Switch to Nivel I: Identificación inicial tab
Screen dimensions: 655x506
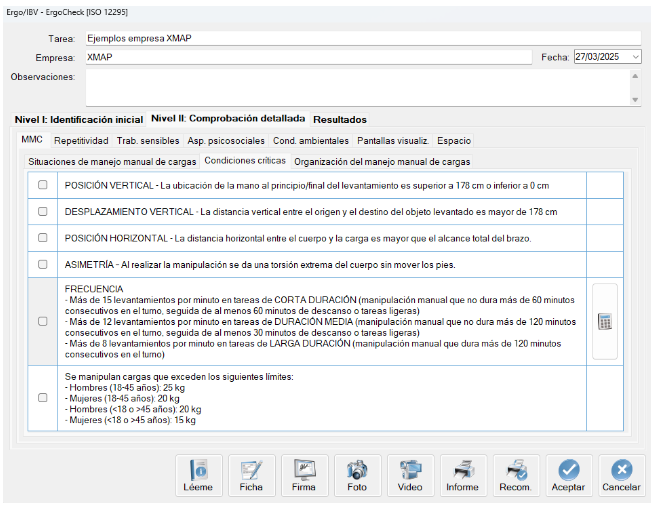pyautogui.click(x=79, y=120)
